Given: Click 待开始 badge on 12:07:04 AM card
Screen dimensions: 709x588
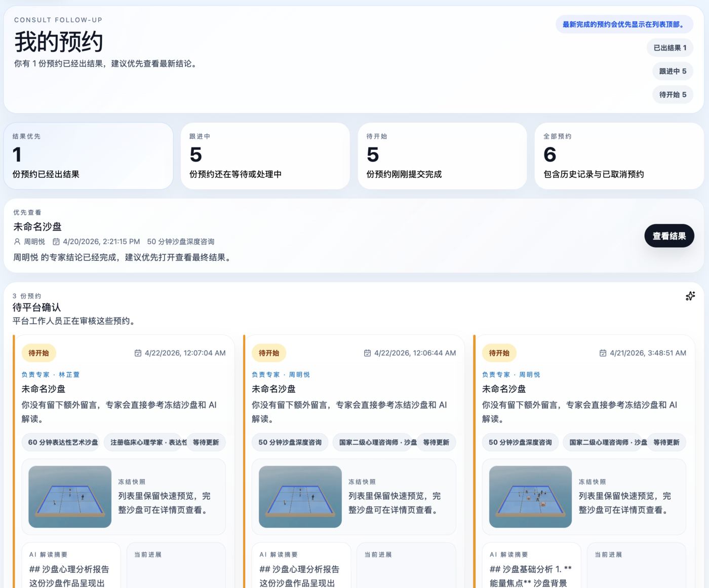Looking at the screenshot, I should tap(39, 353).
